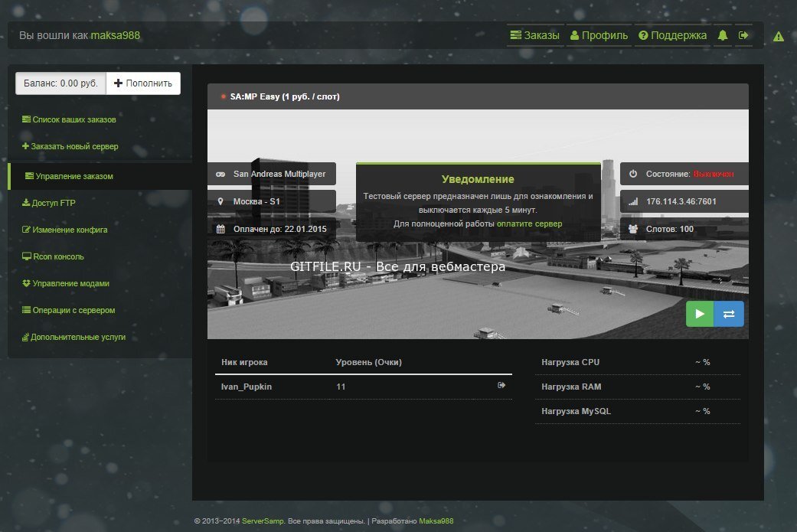
Task: Click the Уведомление heading
Action: (x=478, y=179)
